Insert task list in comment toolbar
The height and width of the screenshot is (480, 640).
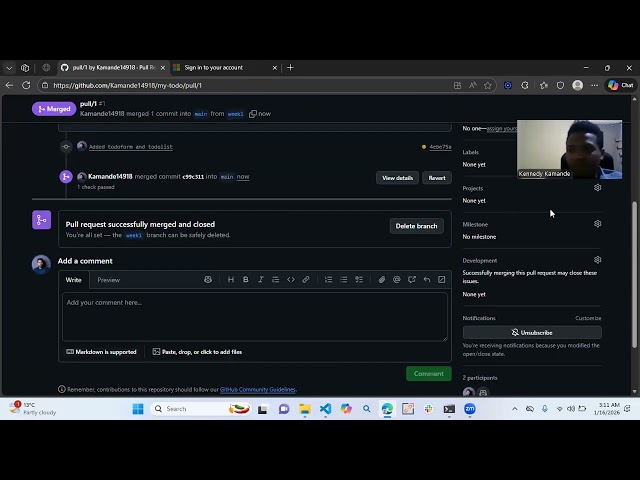tap(359, 280)
